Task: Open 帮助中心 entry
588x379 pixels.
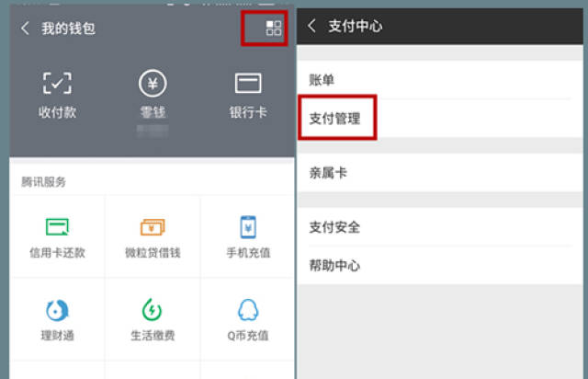Action: tap(440, 266)
